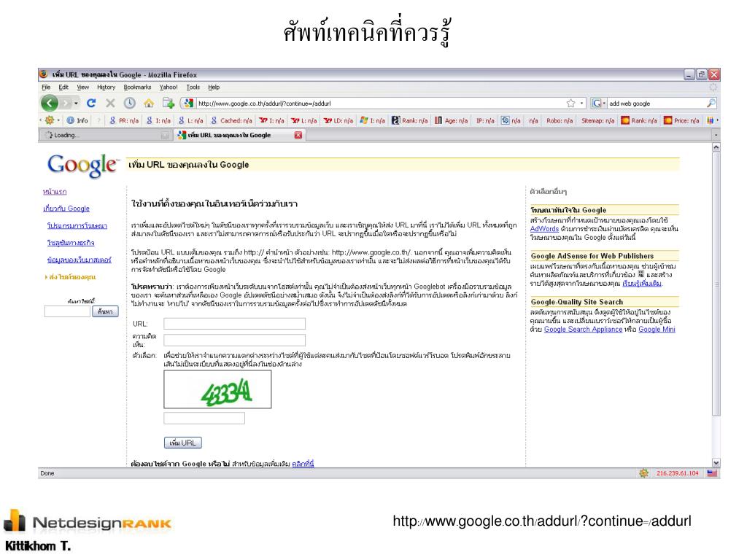The height and width of the screenshot is (560, 747).
Task: Go to Home via house icon
Action: pyautogui.click(x=149, y=103)
